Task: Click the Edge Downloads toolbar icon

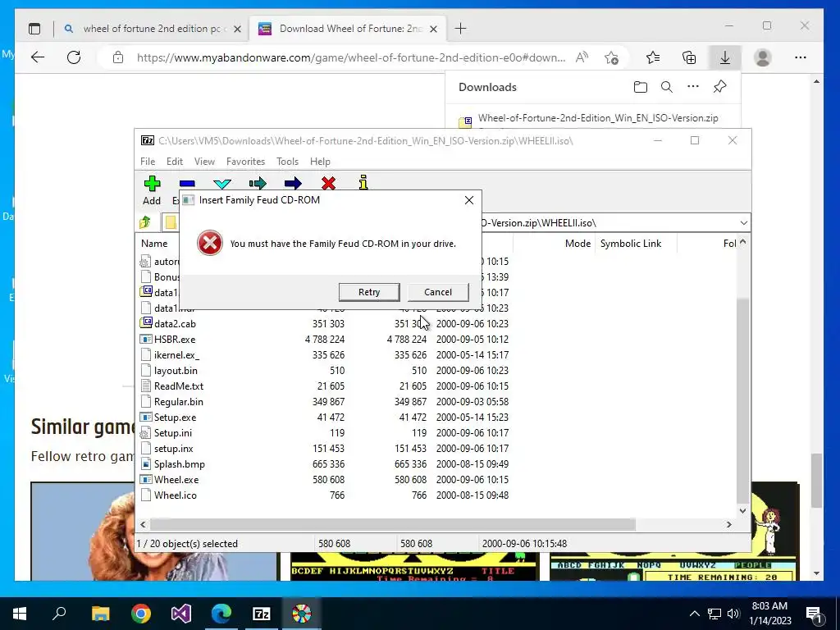Action: pyautogui.click(x=725, y=57)
